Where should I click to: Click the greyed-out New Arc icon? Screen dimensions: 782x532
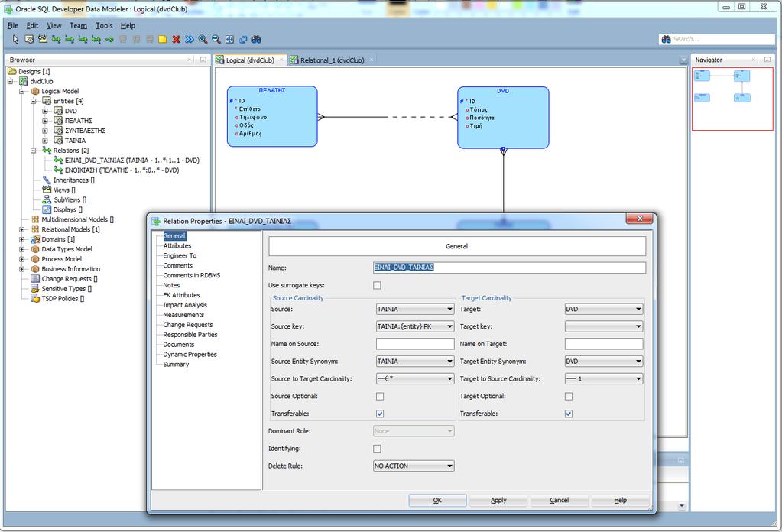122,40
